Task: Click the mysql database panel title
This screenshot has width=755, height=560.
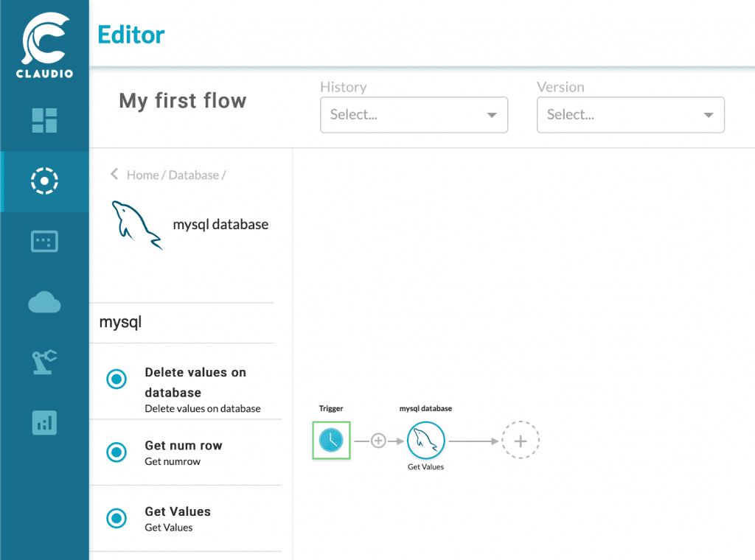Action: (x=220, y=225)
